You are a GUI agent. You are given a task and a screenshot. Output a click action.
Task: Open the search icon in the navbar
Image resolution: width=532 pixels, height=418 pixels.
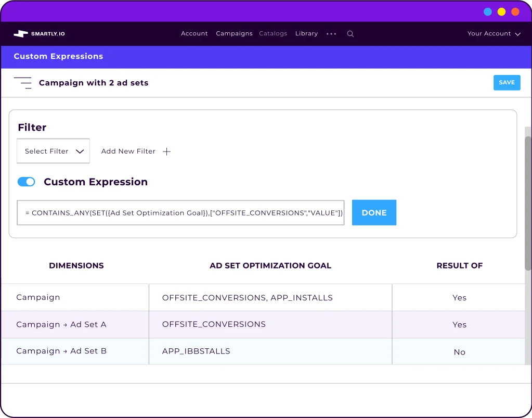(x=350, y=33)
